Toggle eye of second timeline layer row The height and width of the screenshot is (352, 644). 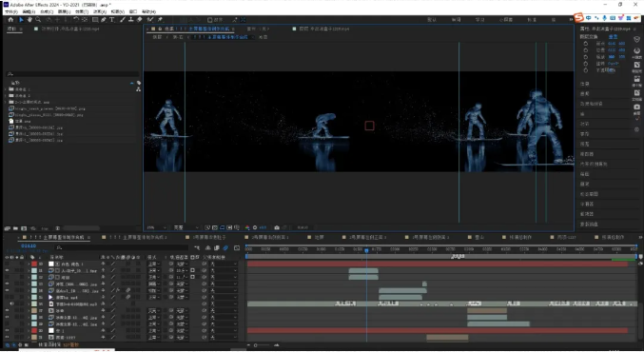coord(7,271)
